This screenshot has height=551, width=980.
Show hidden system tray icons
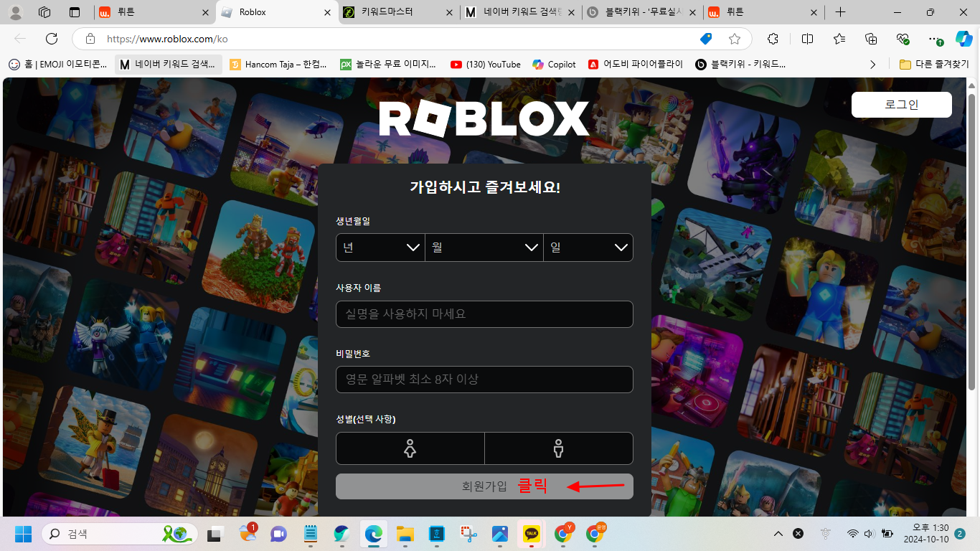(x=778, y=534)
